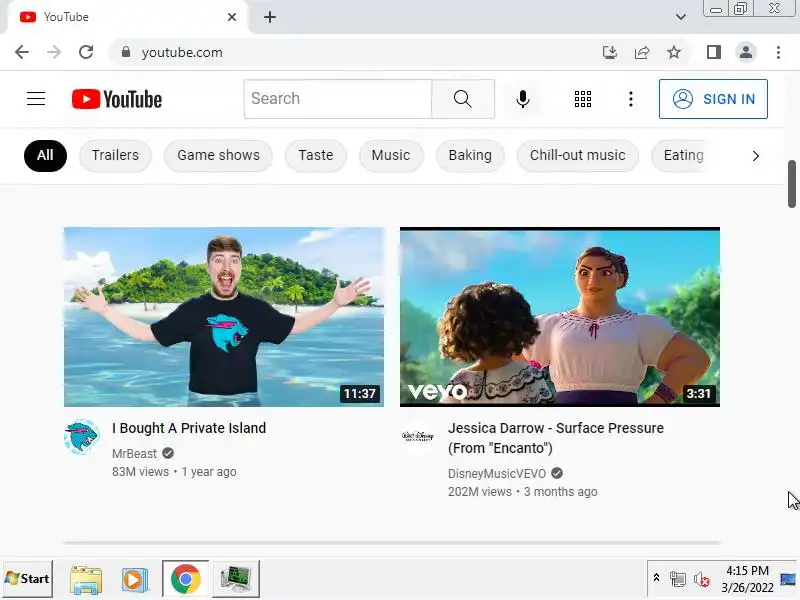Toggle the Chrome side panel icon
The width and height of the screenshot is (800, 600).
tap(714, 52)
